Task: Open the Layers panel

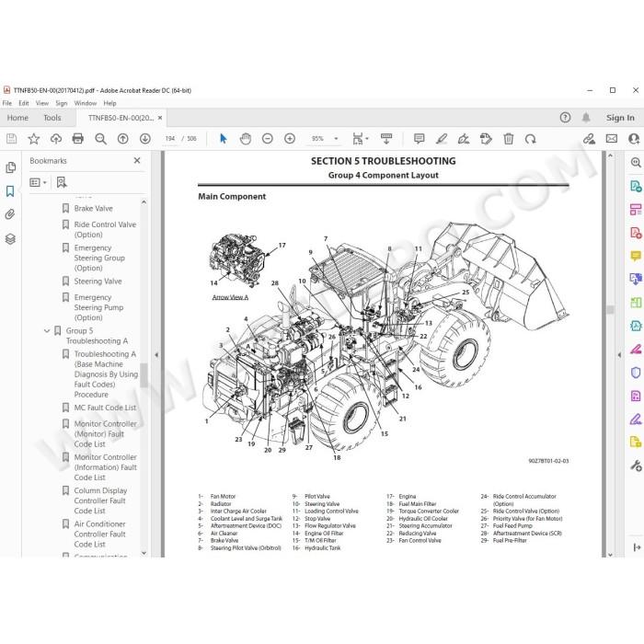Action: coord(10,238)
